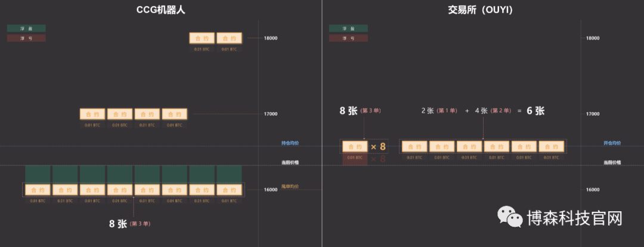The height and width of the screenshot is (247, 644).
Task: Click the faded red × 8 multiplier
Action: click(378, 159)
